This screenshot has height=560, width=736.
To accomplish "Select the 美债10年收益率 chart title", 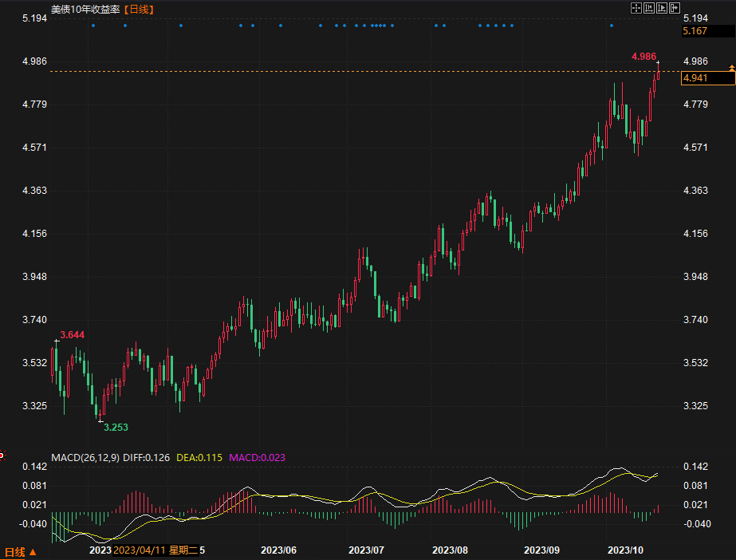I will 86,9.
